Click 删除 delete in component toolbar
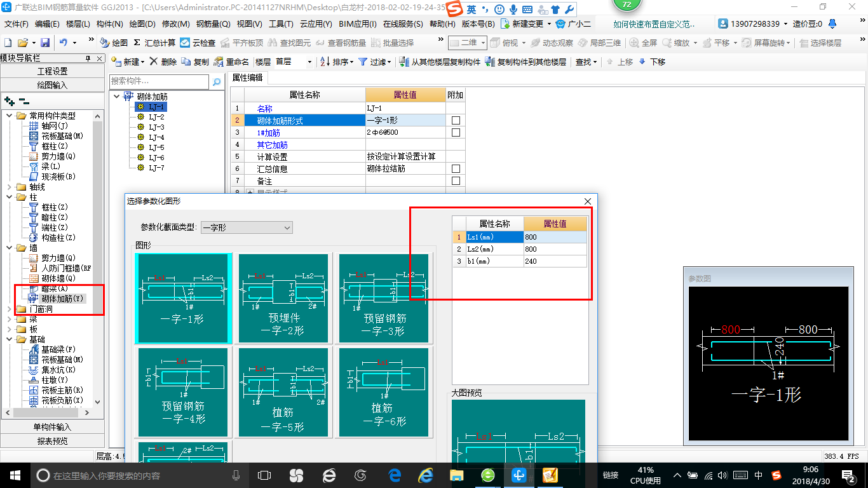 tap(163, 62)
